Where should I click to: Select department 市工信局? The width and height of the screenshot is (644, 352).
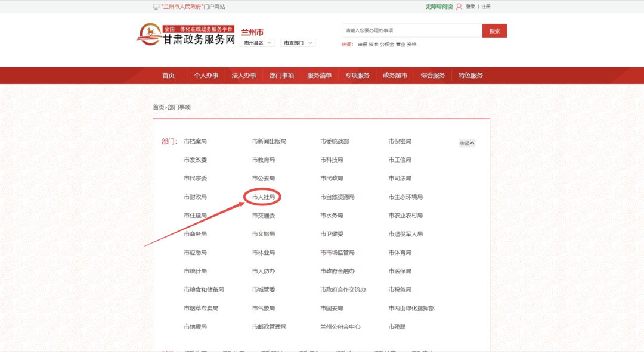tap(400, 160)
